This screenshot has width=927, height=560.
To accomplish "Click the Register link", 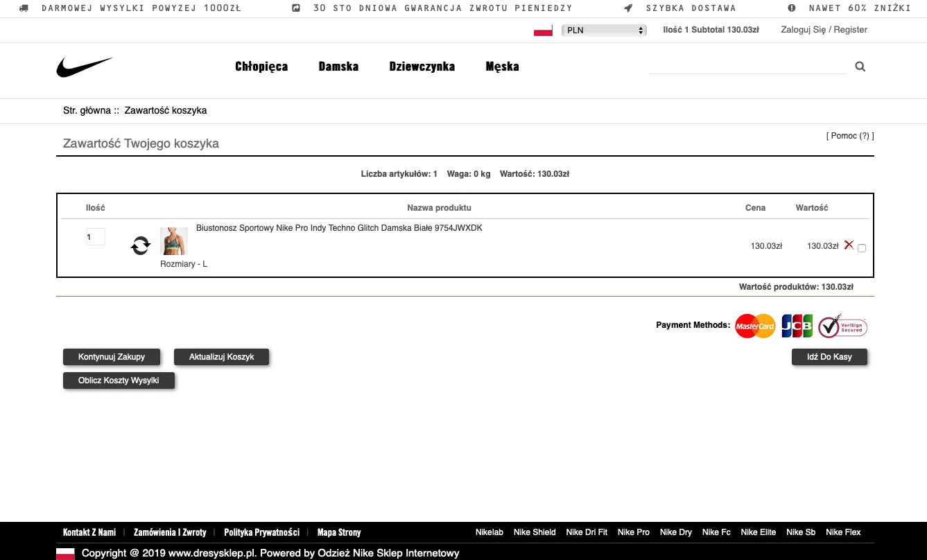I will point(850,30).
